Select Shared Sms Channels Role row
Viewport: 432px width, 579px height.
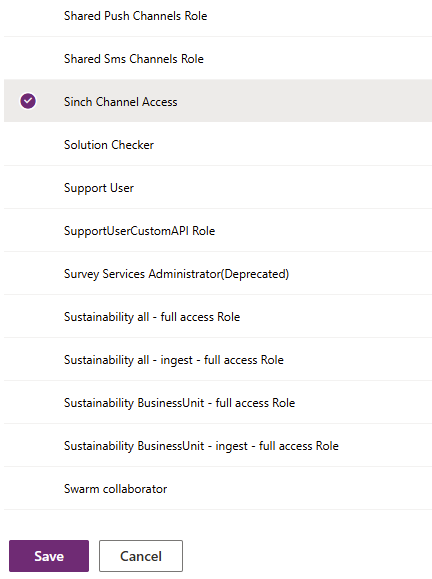coord(218,58)
